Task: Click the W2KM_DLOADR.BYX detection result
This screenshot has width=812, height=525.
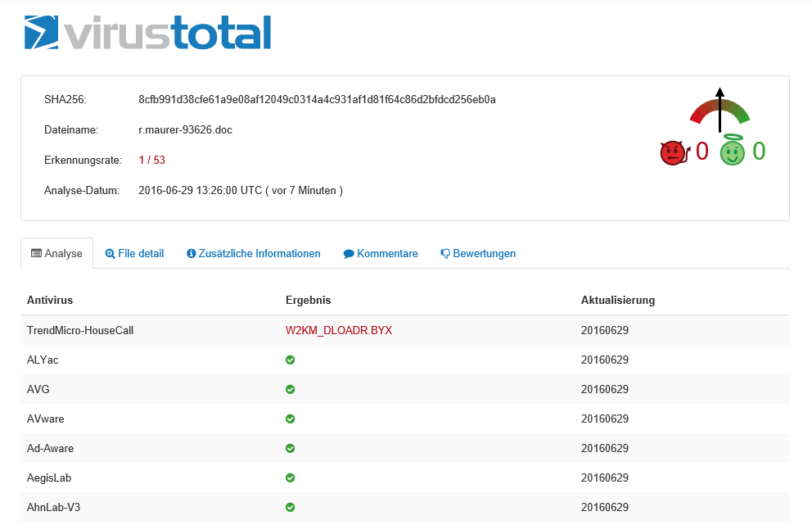Action: 339,331
